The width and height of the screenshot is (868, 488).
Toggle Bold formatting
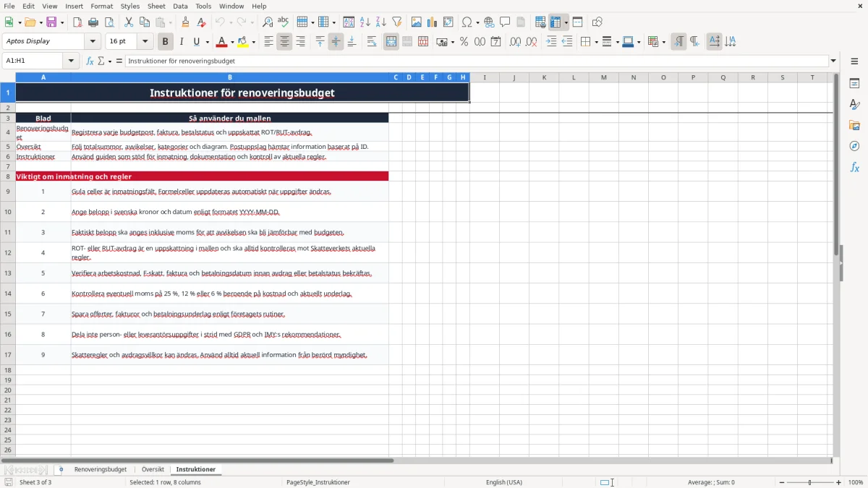click(x=166, y=42)
